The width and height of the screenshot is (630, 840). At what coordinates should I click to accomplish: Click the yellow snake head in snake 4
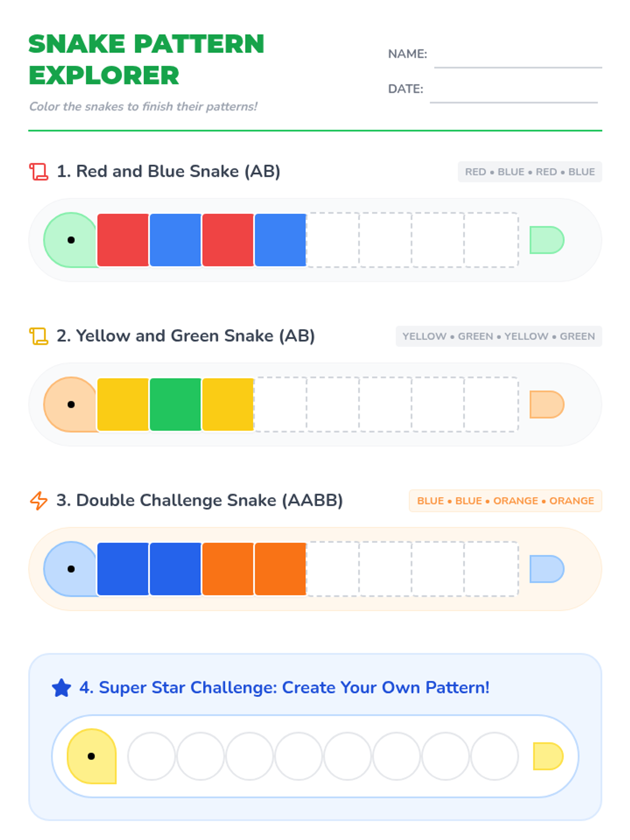pyautogui.click(x=91, y=756)
